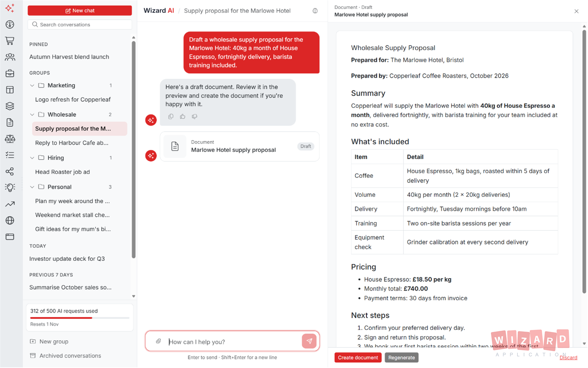Copy the assistant's reply message

(171, 117)
